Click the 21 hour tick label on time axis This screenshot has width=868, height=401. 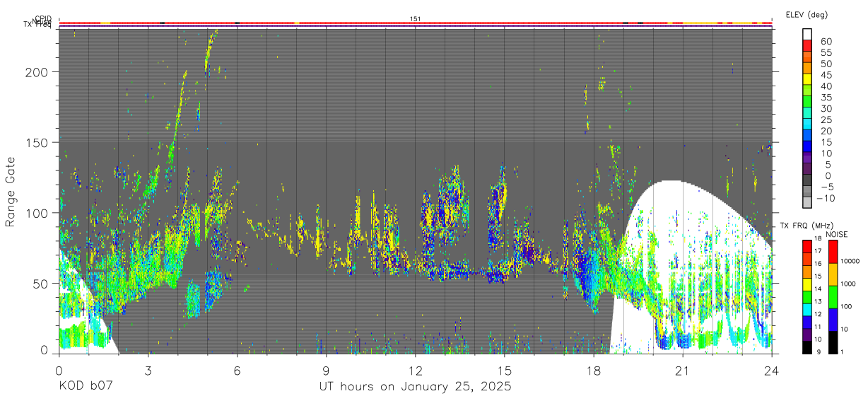682,370
